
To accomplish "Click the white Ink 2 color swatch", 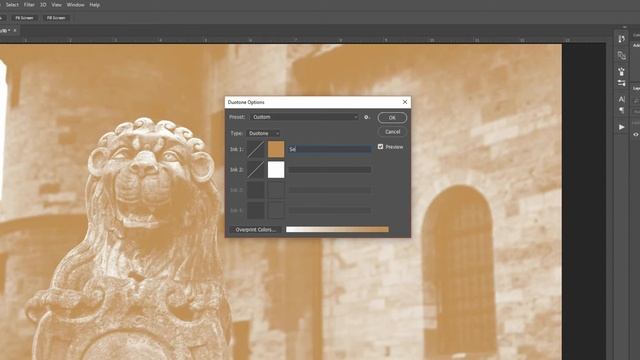I will point(276,169).
